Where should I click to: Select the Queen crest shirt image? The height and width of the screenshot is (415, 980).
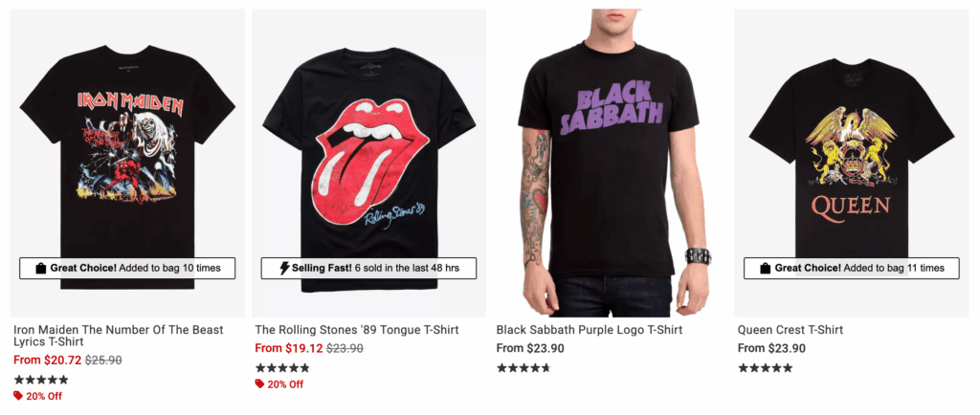[851, 153]
